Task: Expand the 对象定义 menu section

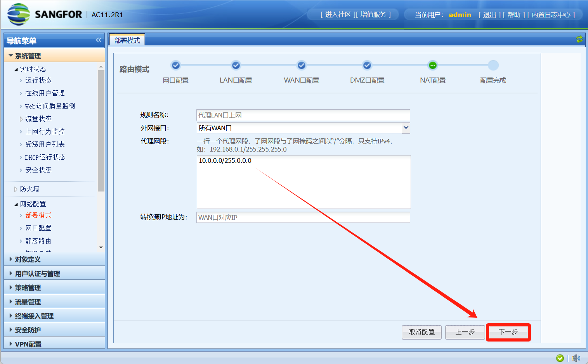Action: click(28, 259)
